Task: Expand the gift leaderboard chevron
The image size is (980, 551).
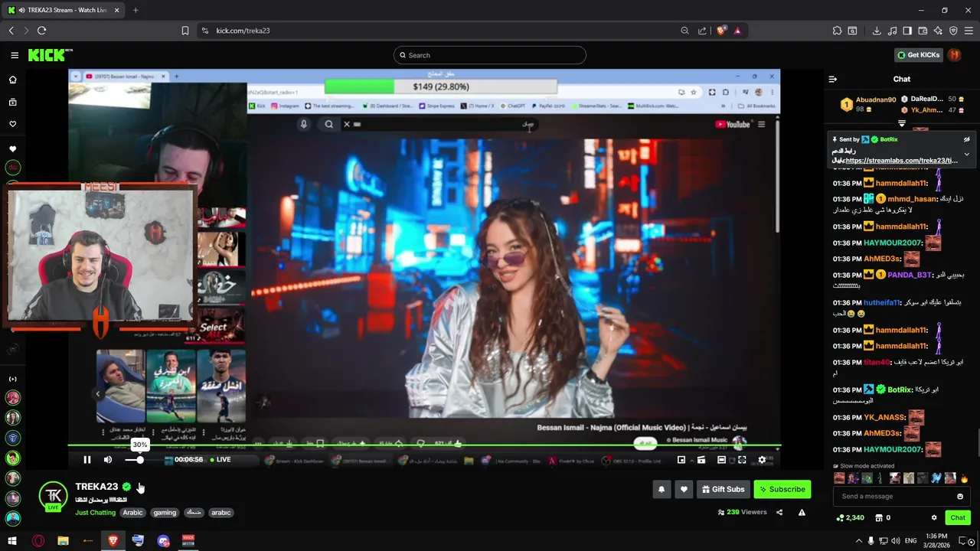Action: [x=902, y=123]
